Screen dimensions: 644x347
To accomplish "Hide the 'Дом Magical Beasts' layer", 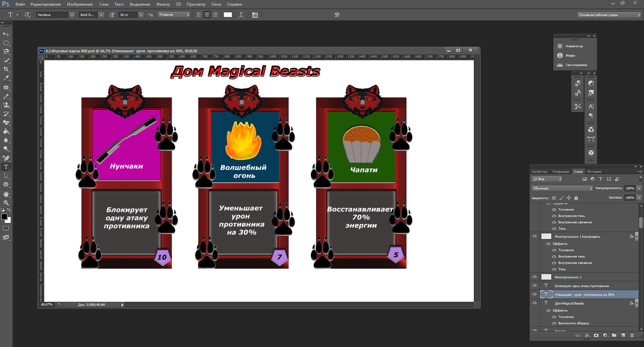I will 534,303.
